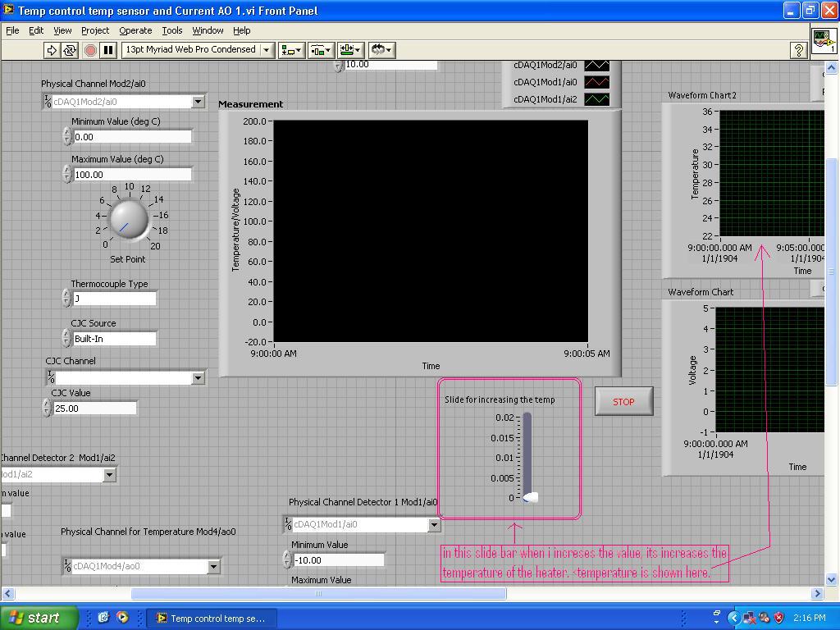The image size is (840, 630).
Task: Open Physical Channel Detector 1 Mod1/ai0 dropdown
Action: click(x=434, y=525)
